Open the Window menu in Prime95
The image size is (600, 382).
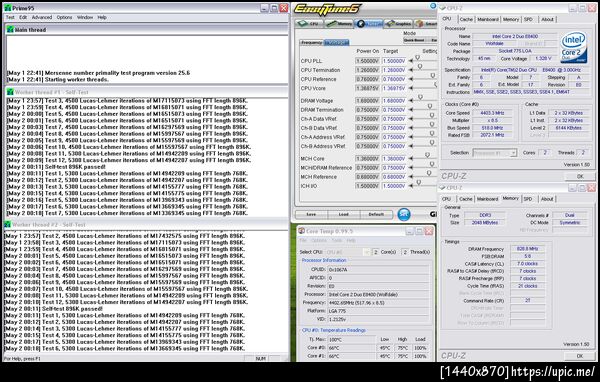tap(85, 17)
